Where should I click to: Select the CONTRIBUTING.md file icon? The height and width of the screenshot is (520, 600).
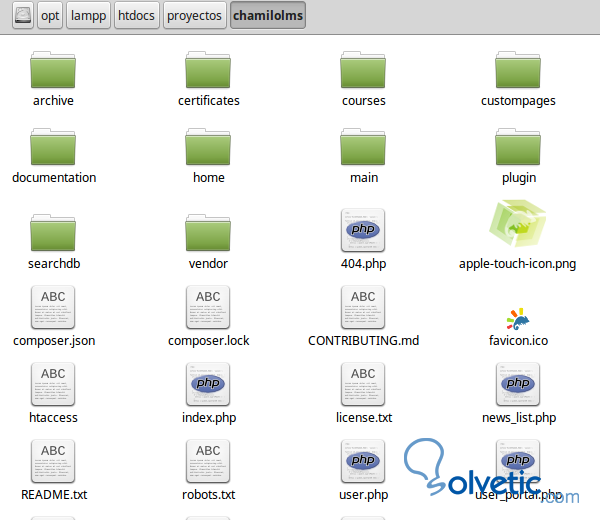pyautogui.click(x=363, y=307)
